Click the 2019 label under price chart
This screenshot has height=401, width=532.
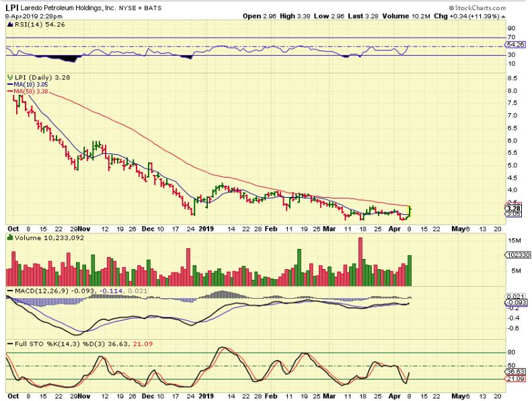click(206, 229)
